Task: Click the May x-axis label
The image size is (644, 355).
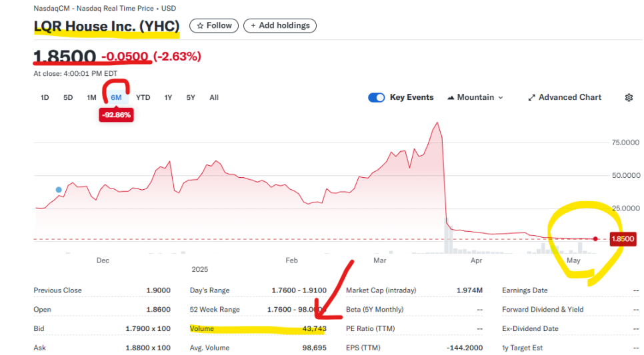Action: (573, 260)
